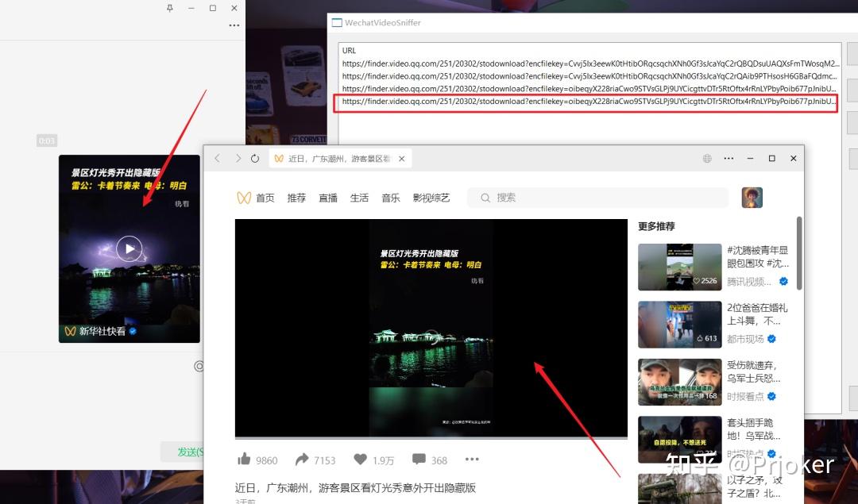Open the 音乐 navigation item
858x504 pixels.
(x=391, y=198)
